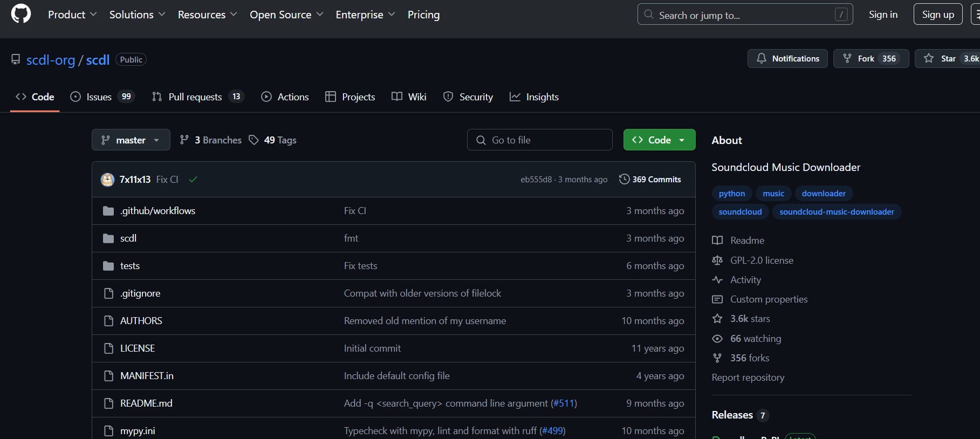Expand the Solutions menu
Image resolution: width=980 pixels, height=439 pixels.
(x=137, y=15)
